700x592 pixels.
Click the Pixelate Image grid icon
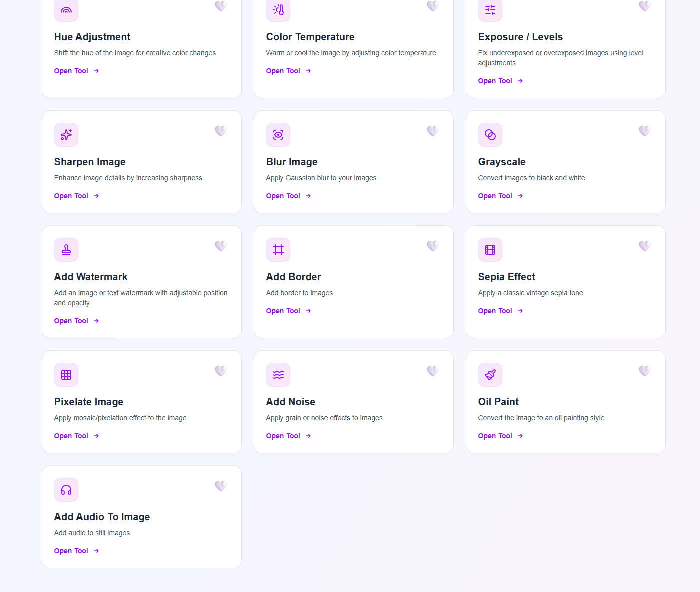pos(66,375)
